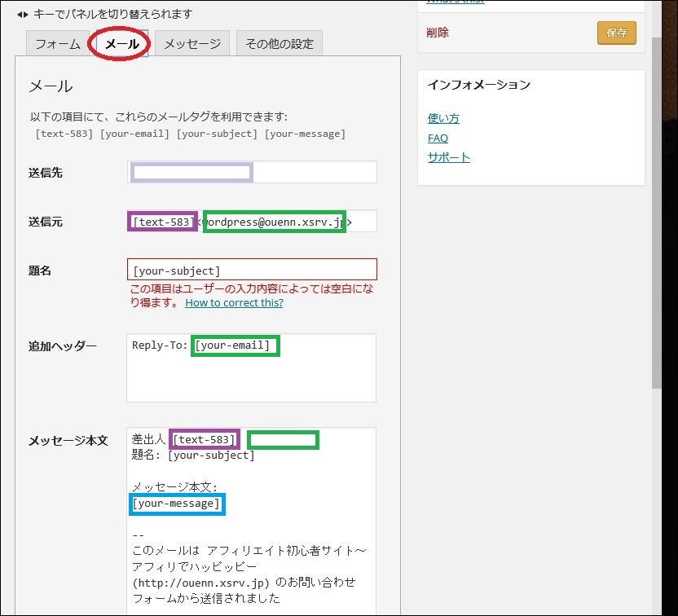Click the 題名: [your-subject] line in message body
678x616 pixels.
[x=193, y=455]
